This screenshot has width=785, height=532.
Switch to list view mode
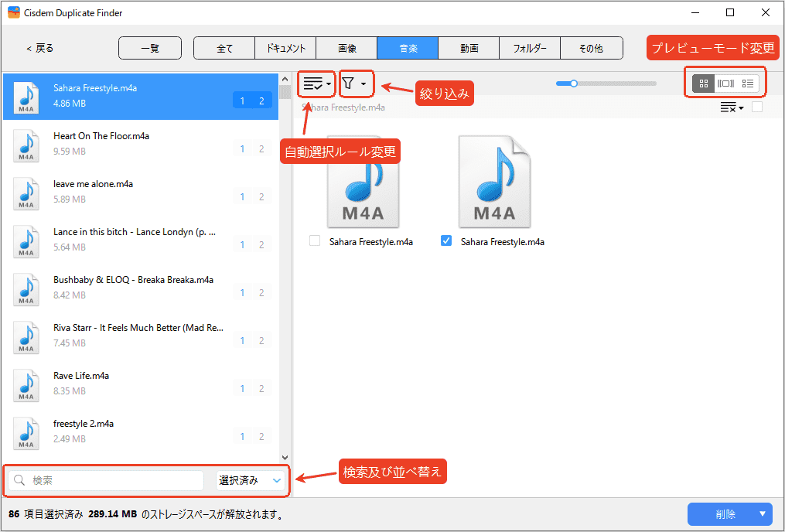[x=747, y=84]
